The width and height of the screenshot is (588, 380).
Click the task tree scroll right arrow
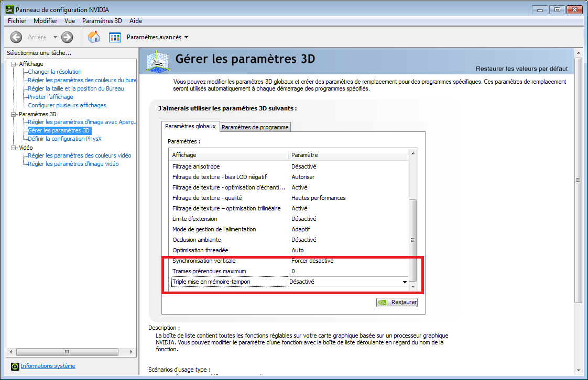[131, 352]
